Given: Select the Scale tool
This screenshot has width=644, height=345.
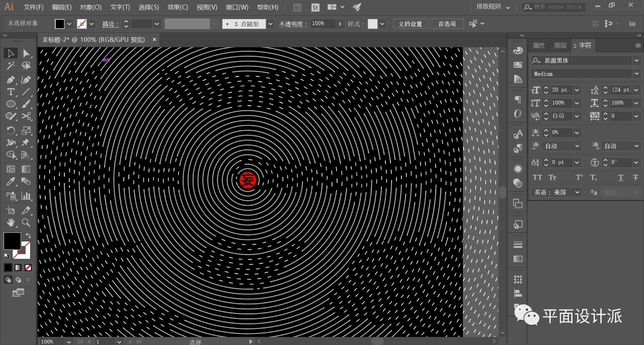Looking at the screenshot, I should point(26,131).
